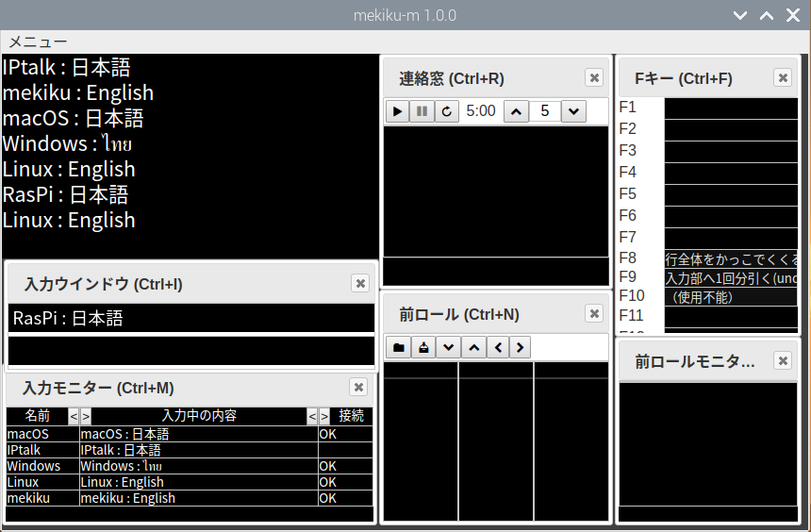Click the F6 key slot
The image size is (811, 532).
click(731, 217)
